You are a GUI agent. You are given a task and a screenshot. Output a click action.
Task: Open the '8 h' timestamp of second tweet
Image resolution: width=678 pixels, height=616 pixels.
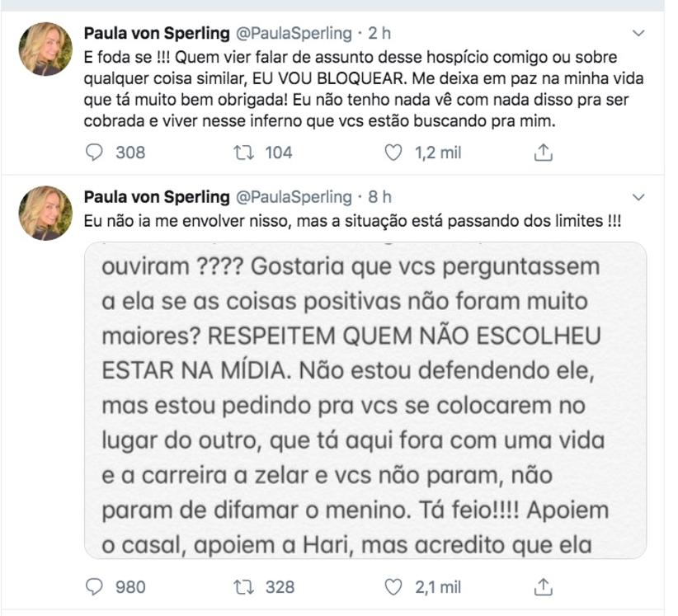pos(379,197)
